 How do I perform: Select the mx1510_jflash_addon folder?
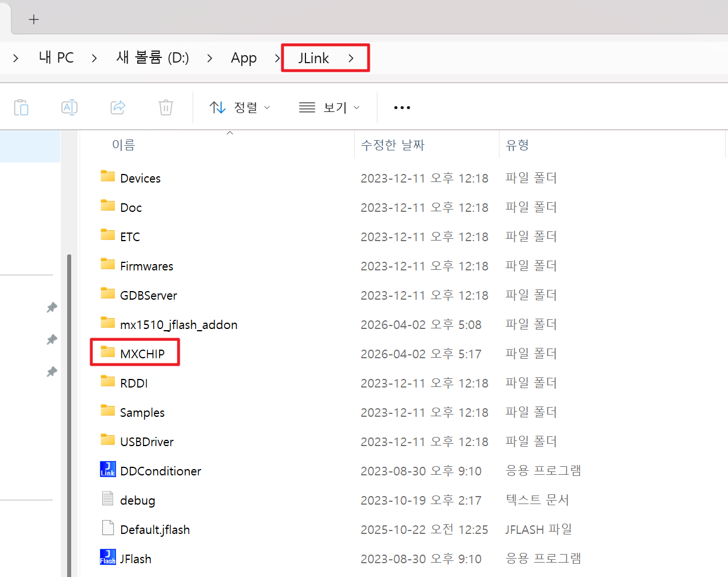(178, 324)
